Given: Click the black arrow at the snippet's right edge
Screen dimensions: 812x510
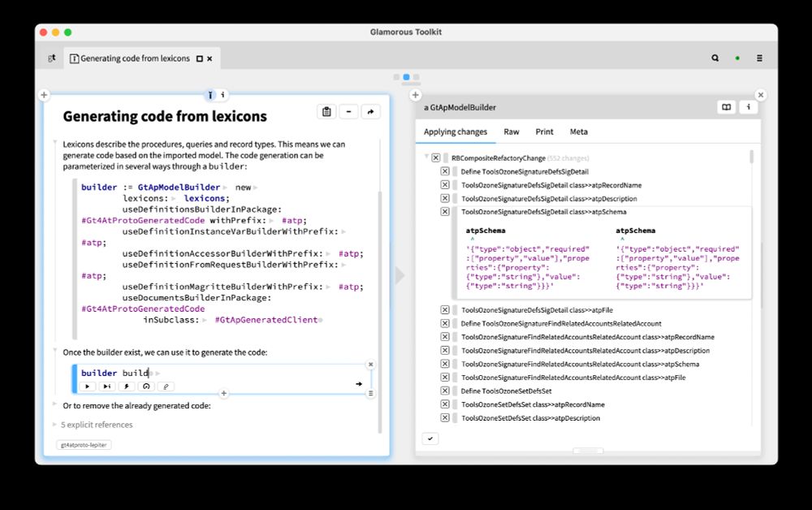Looking at the screenshot, I should [359, 384].
